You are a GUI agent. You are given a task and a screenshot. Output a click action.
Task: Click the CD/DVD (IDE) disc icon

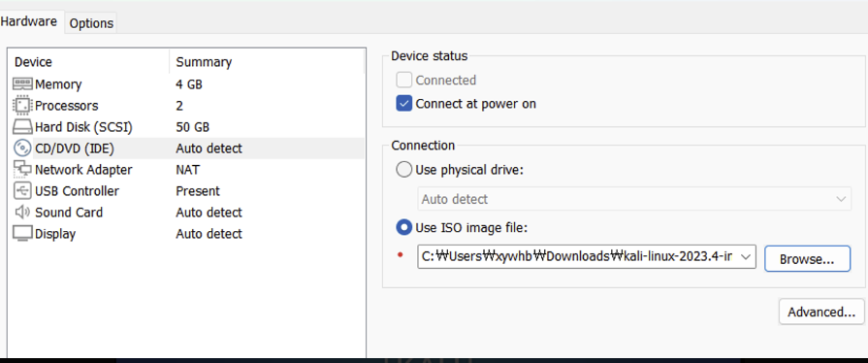click(x=22, y=148)
